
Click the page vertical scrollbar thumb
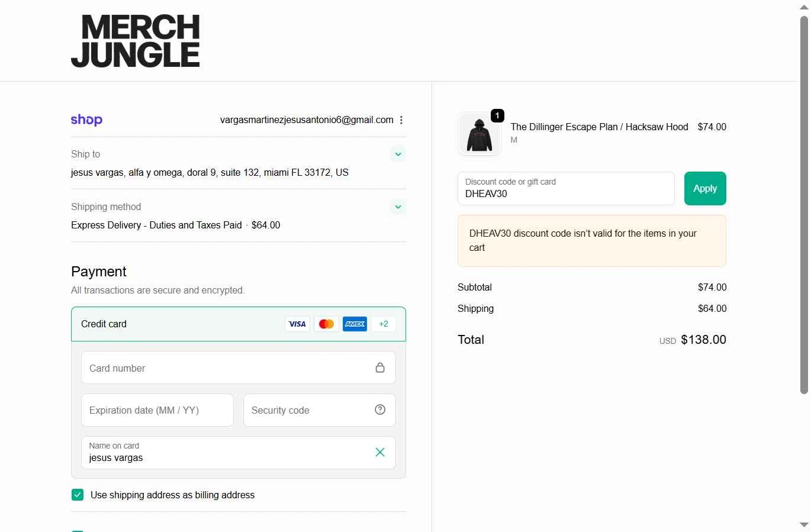click(x=804, y=204)
